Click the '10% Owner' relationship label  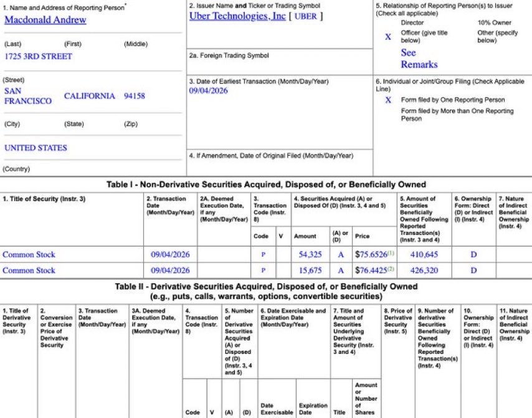[x=495, y=22]
